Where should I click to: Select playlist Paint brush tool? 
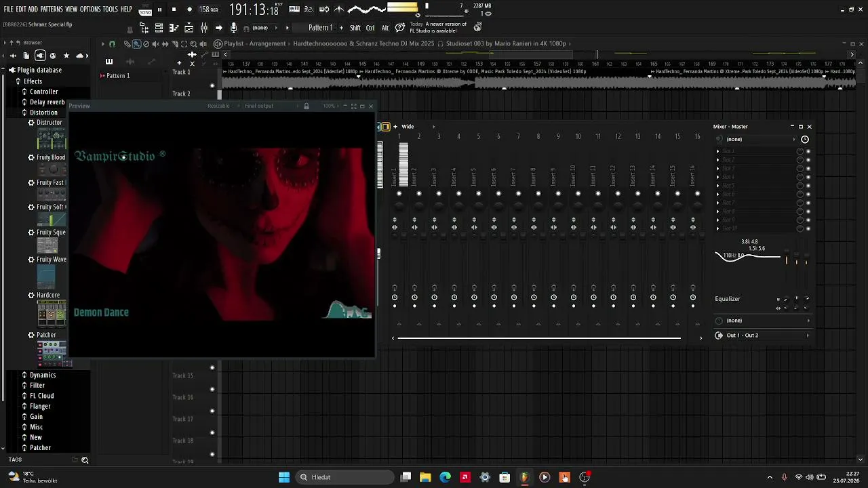click(136, 44)
